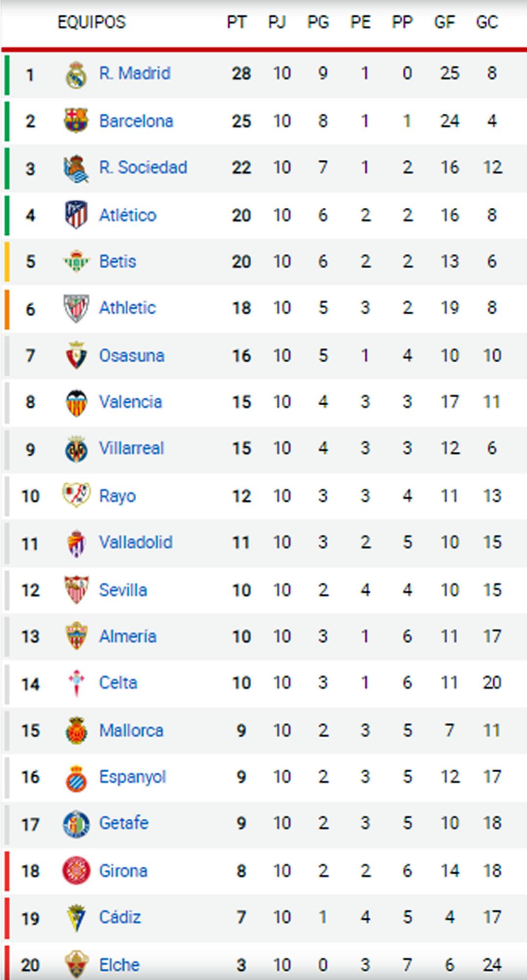The image size is (527, 980).
Task: Sort by the PT points column header
Action: (x=236, y=22)
